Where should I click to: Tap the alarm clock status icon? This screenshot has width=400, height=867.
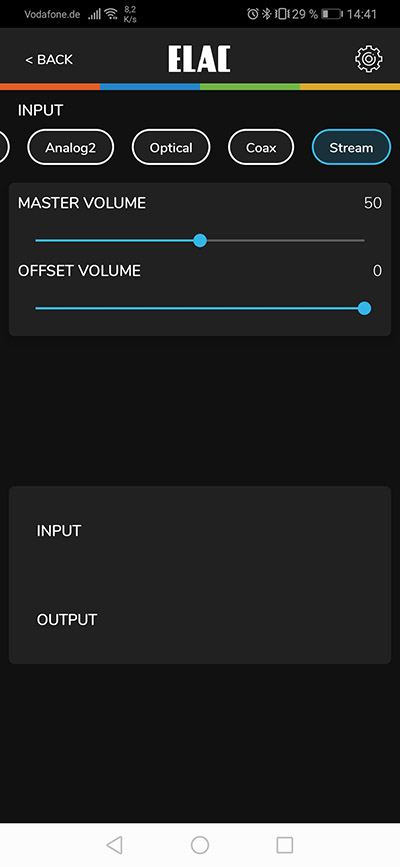(253, 14)
